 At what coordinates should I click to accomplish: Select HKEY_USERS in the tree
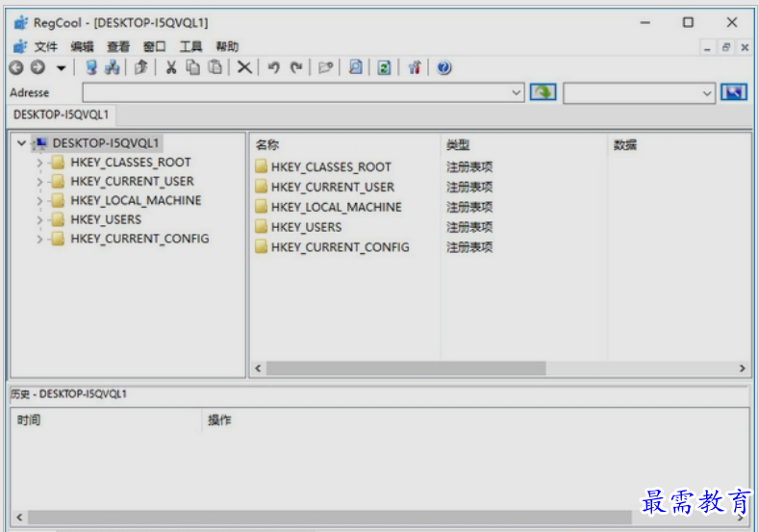tap(106, 219)
